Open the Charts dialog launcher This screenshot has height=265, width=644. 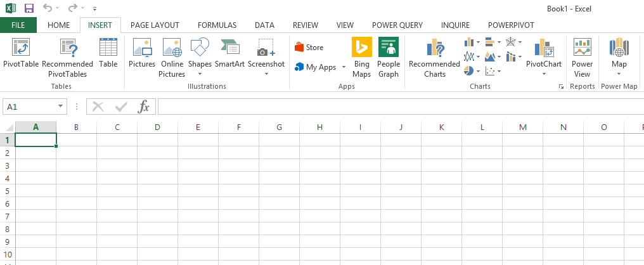coord(561,87)
